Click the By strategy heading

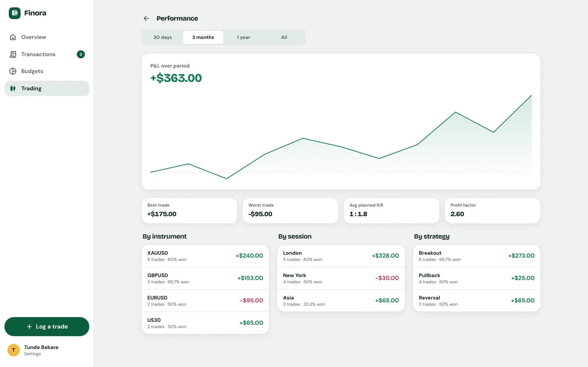(x=432, y=236)
